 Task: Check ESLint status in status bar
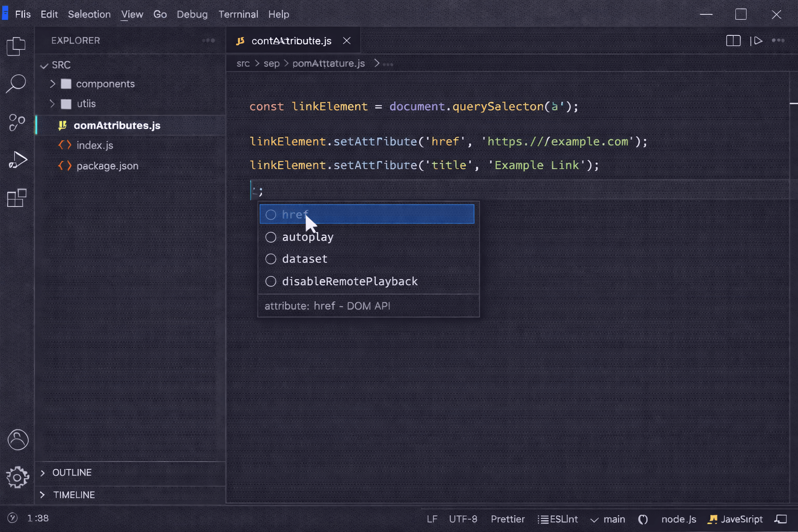coord(557,518)
